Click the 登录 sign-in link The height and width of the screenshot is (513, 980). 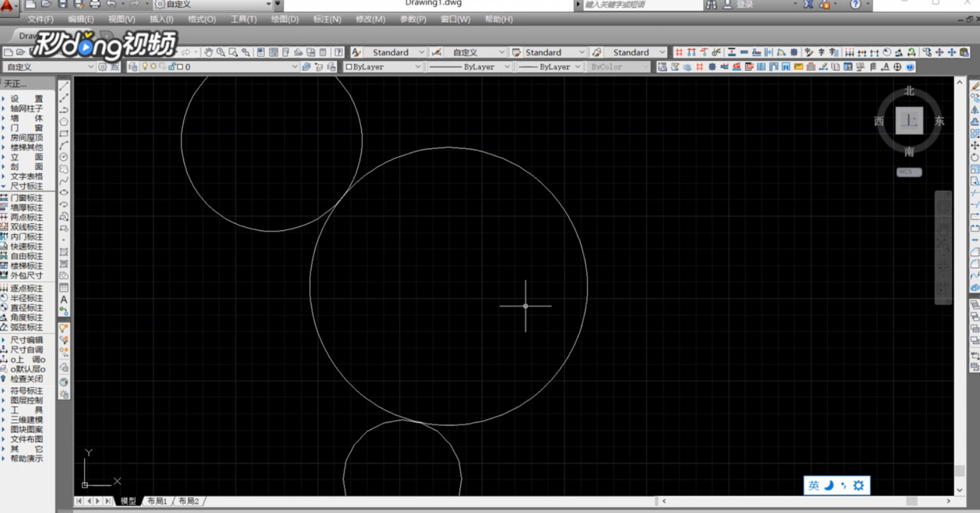[745, 4]
